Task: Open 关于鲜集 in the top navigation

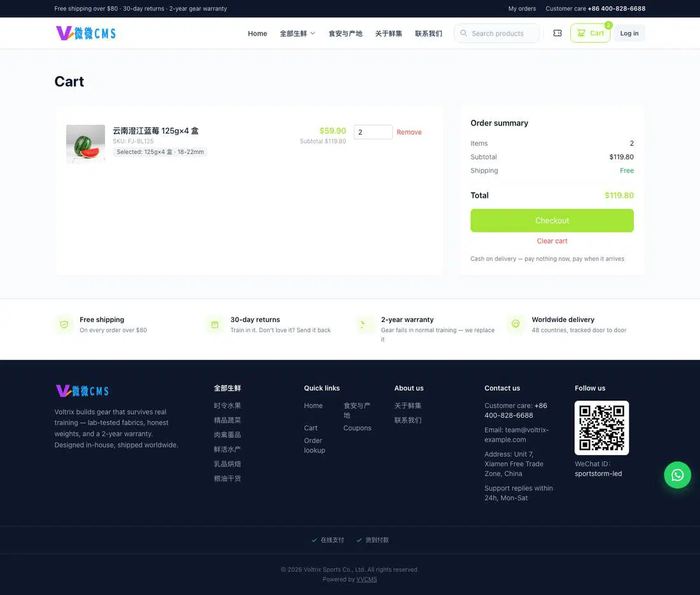Action: point(388,34)
